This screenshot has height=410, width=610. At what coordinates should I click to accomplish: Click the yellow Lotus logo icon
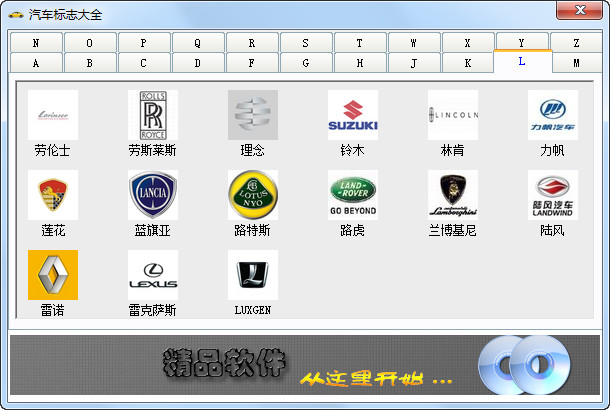(x=253, y=195)
